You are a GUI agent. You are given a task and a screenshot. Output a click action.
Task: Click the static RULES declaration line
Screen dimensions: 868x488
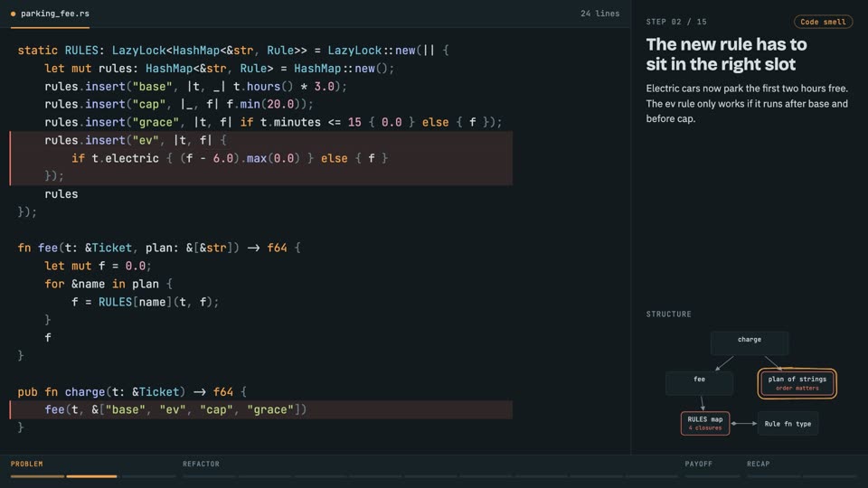coord(233,51)
